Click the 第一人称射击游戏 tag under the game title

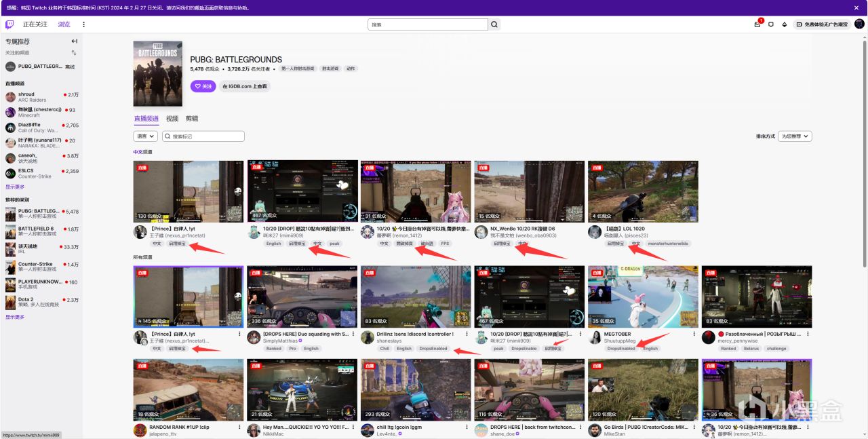tap(298, 69)
